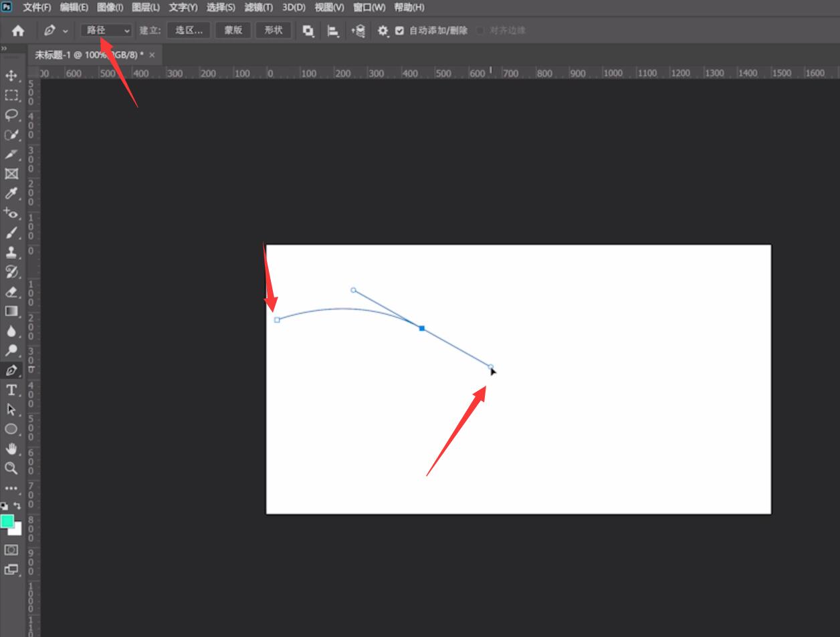Viewport: 840px width, 637px height.
Task: Open the Edit Toolbar three-dots menu
Action: point(11,488)
